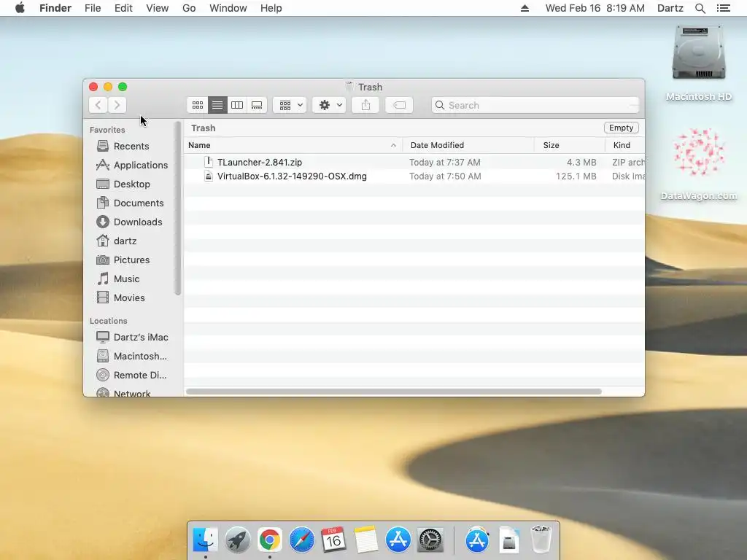Open the Apple menu
Screen dimensions: 747x560
[x=20, y=8]
